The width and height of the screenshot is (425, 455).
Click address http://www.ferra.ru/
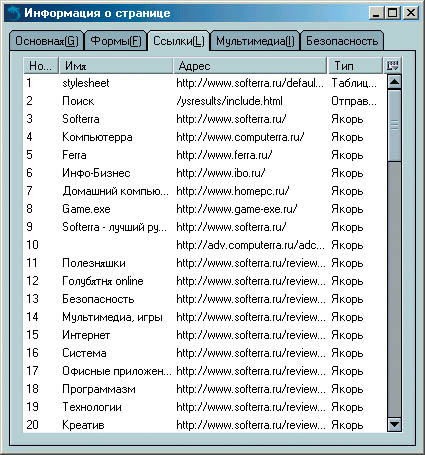pos(224,155)
